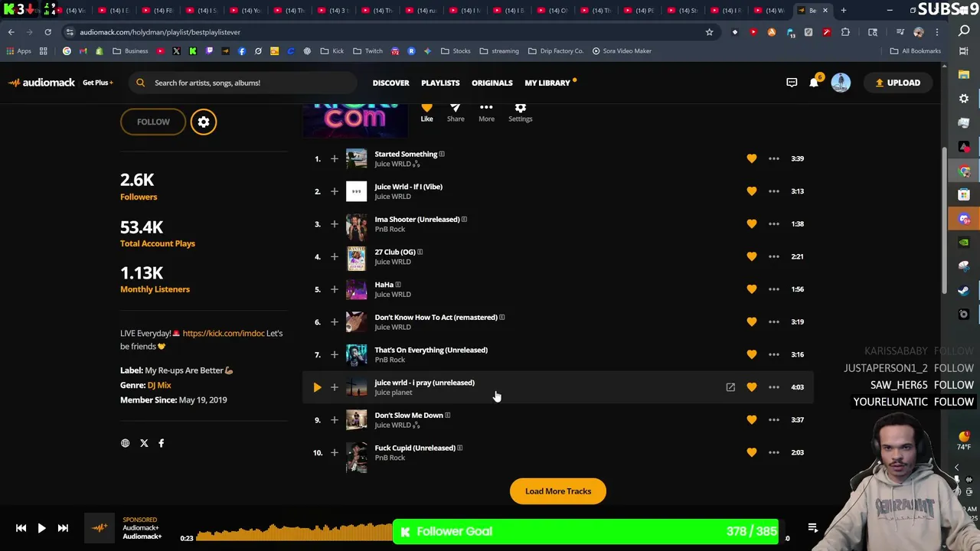Focus the search for artists, songs, albums field
This screenshot has height=551, width=980.
(x=242, y=83)
